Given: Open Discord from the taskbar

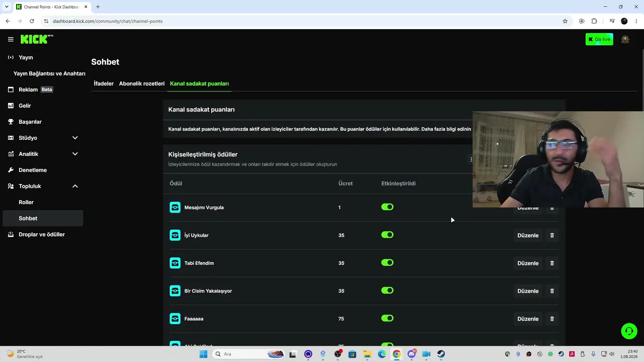Looking at the screenshot, I should coord(412,354).
